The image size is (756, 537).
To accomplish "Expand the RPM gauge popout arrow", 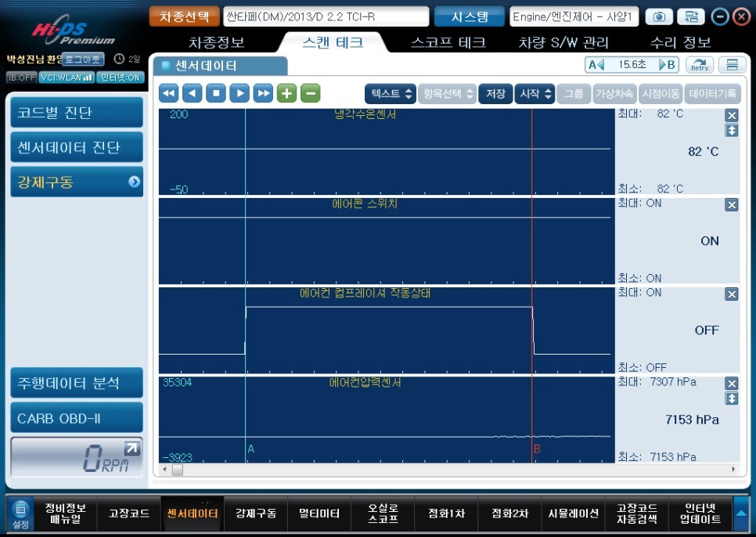I will point(131,449).
